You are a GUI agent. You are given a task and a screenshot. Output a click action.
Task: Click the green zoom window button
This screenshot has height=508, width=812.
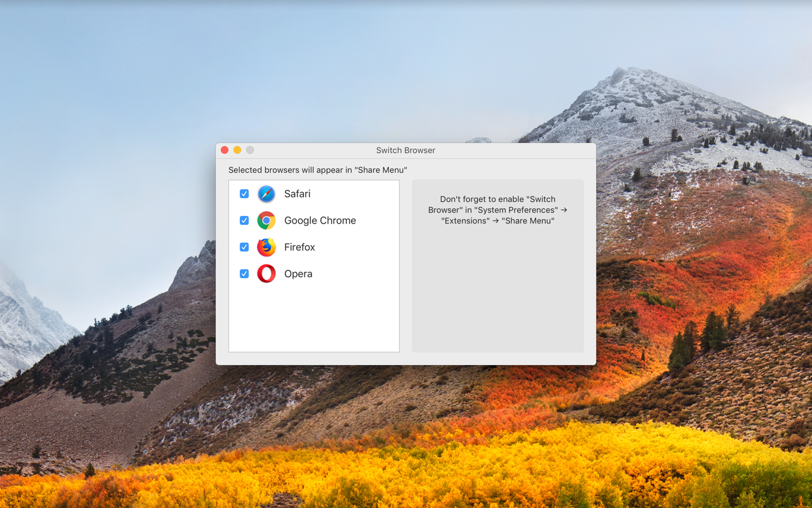click(250, 150)
